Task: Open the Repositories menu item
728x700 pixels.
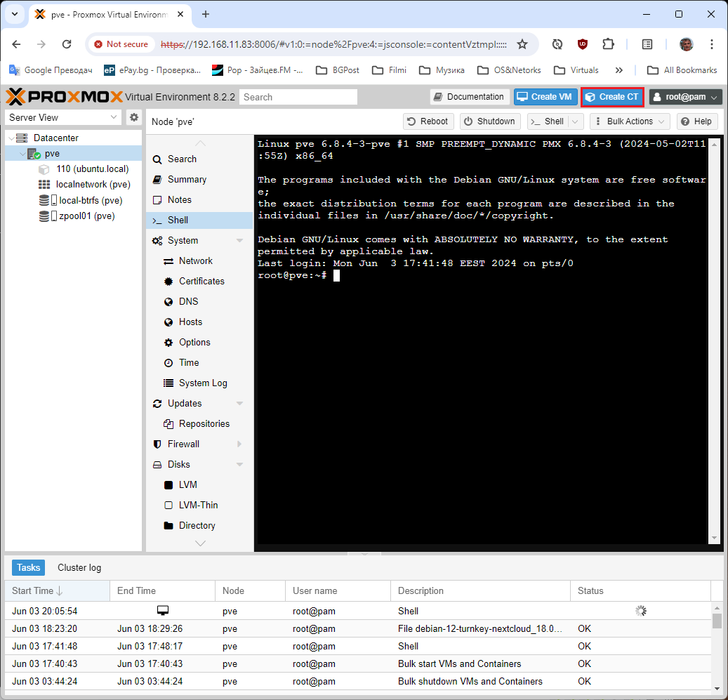Action: click(x=199, y=424)
